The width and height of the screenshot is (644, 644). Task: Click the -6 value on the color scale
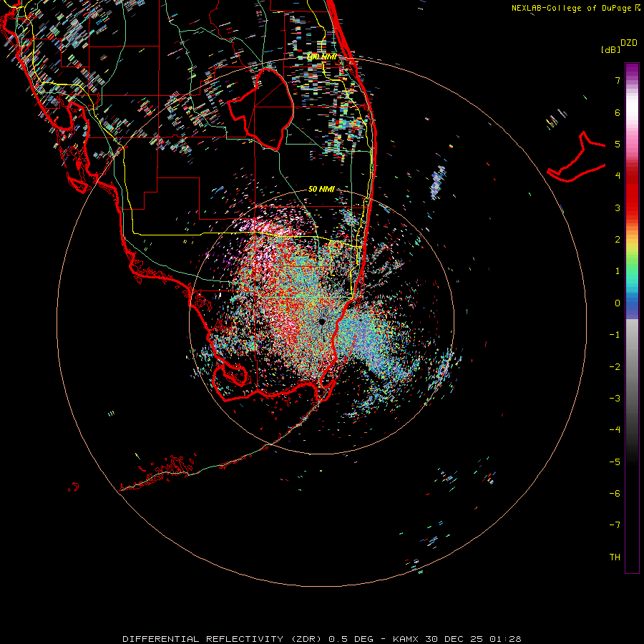coord(615,493)
